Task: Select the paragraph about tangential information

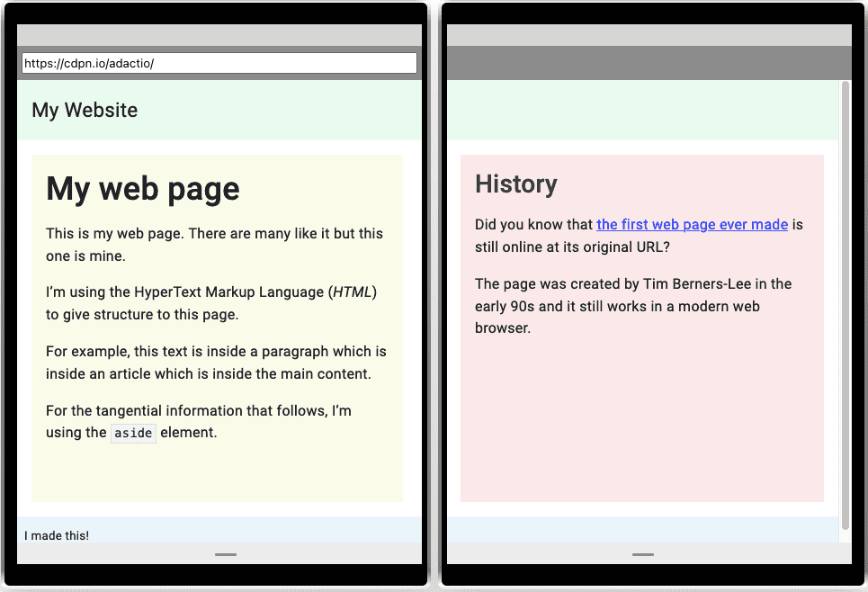Action: pyautogui.click(x=198, y=421)
